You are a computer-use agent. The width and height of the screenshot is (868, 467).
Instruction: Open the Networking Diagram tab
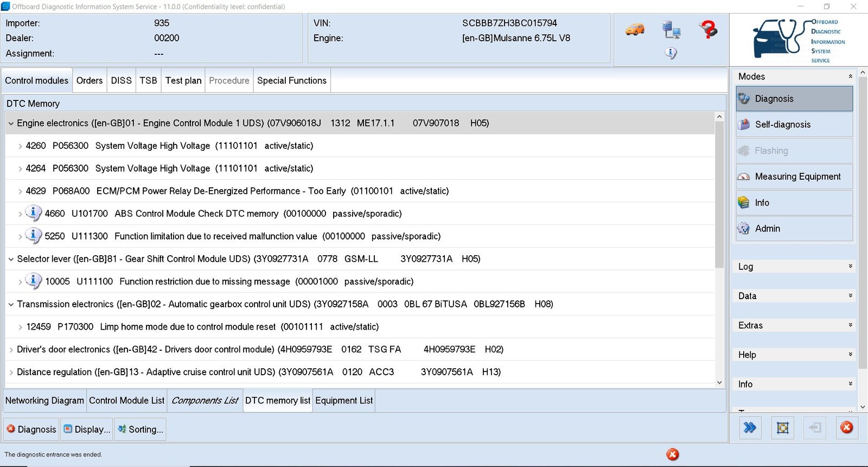click(x=44, y=401)
